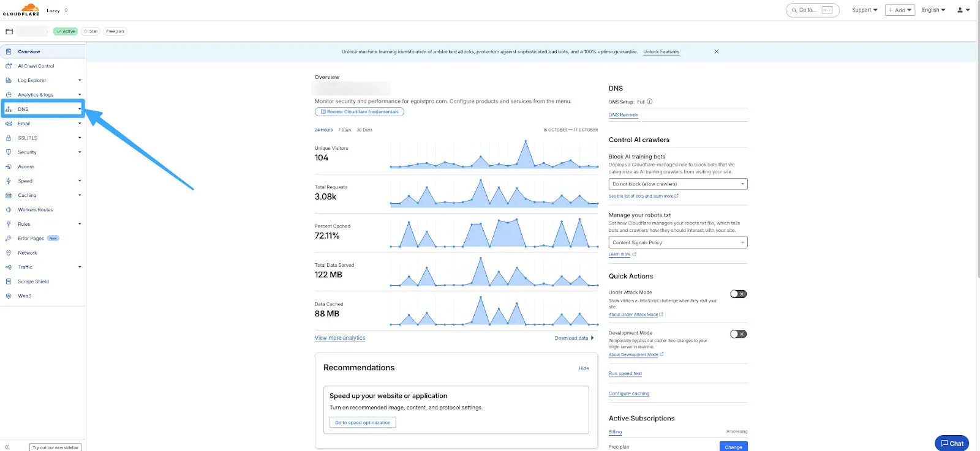This screenshot has width=980, height=451.
Task: Click the DNS Setup info icon
Action: [x=650, y=102]
